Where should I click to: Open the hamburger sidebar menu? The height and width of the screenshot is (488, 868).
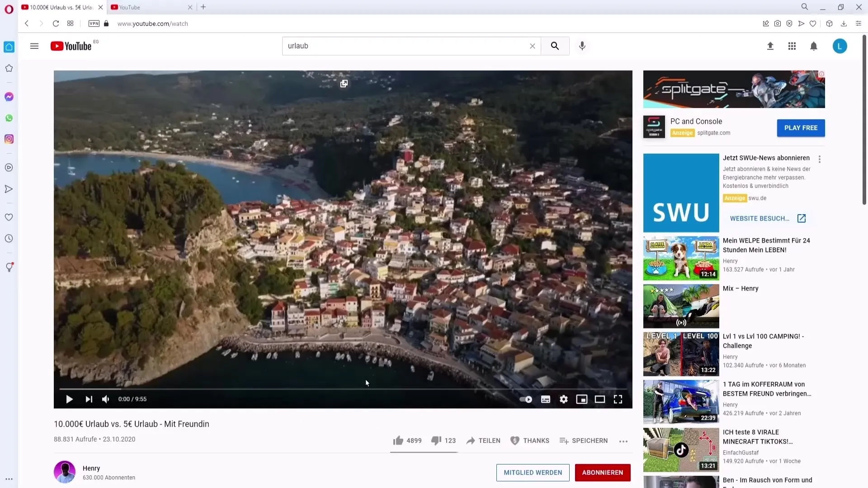pos(34,46)
